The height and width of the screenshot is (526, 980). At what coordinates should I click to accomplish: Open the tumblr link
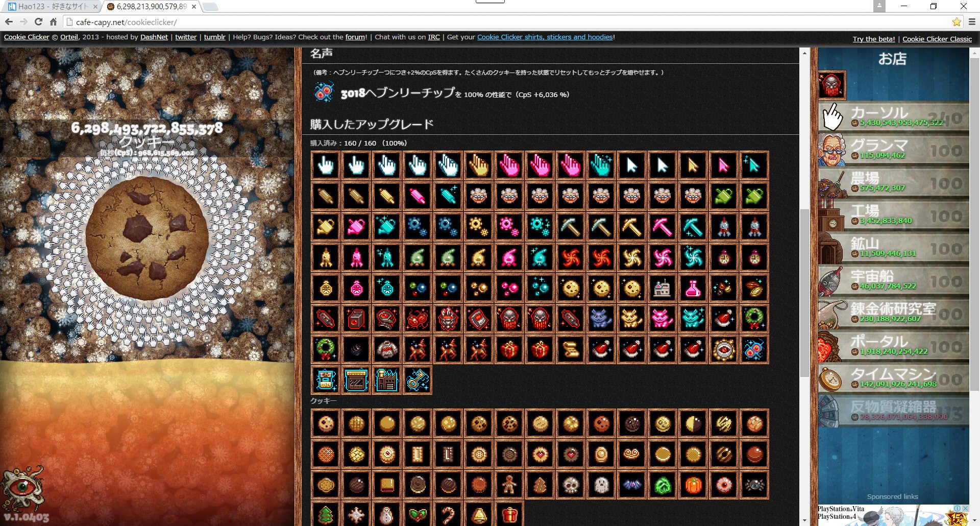pyautogui.click(x=214, y=37)
